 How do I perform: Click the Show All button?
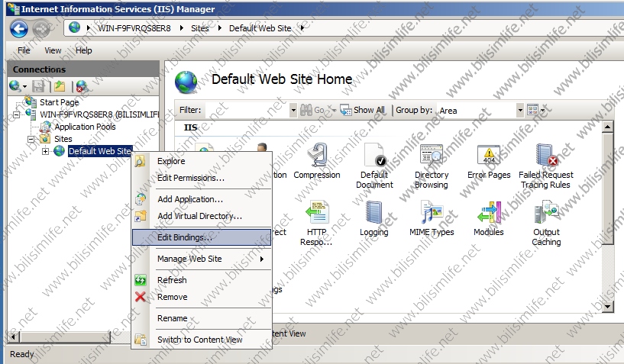click(363, 110)
